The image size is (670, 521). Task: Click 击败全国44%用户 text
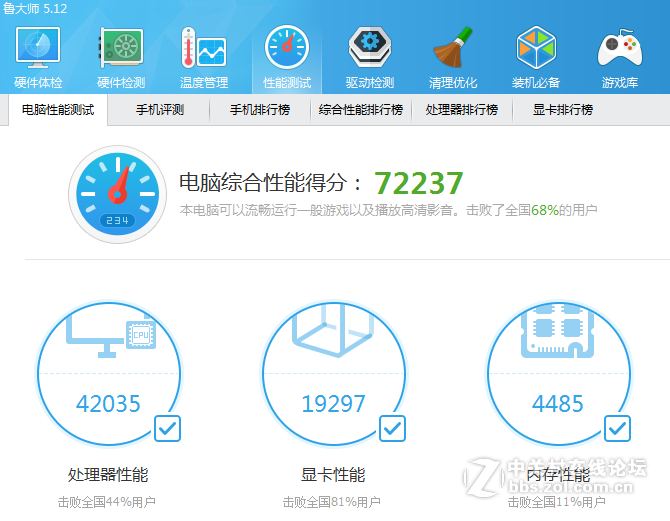pyautogui.click(x=107, y=502)
